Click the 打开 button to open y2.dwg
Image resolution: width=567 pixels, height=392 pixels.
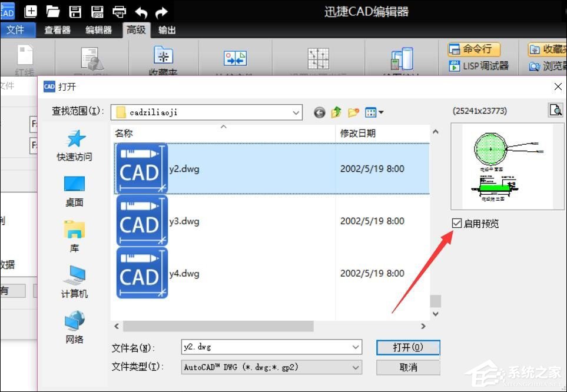point(407,347)
